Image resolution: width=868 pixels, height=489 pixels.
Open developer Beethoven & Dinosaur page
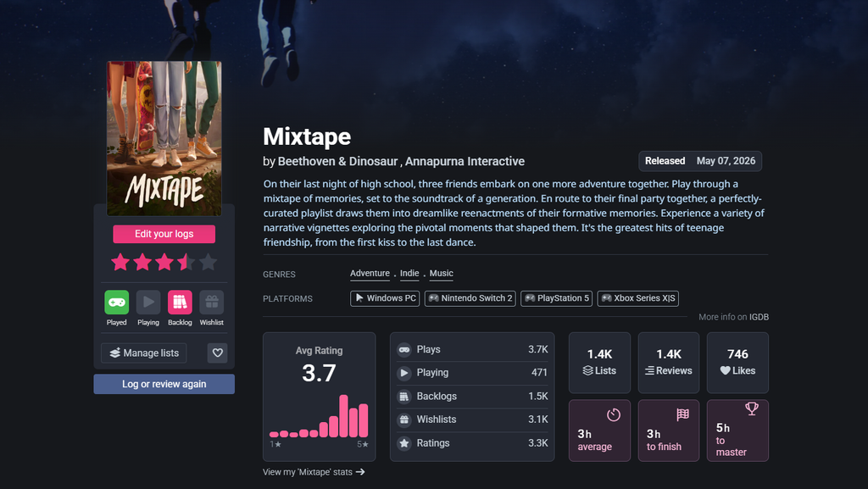click(x=337, y=162)
